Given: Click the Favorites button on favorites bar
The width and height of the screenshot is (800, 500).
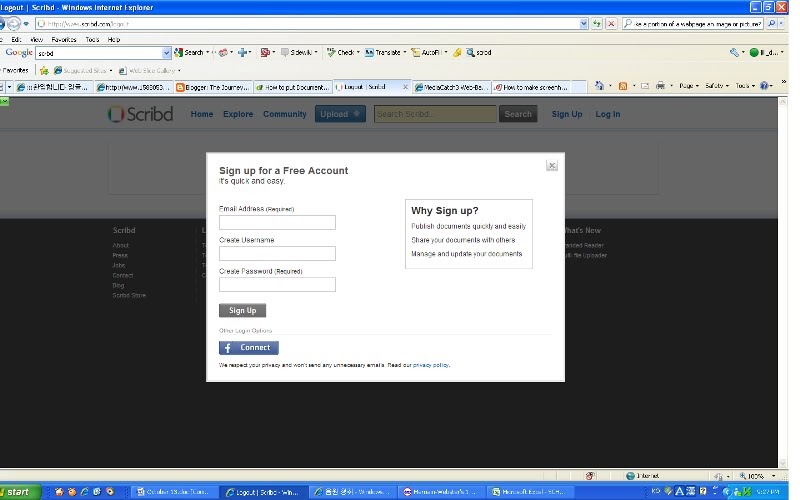Looking at the screenshot, I should click(15, 70).
